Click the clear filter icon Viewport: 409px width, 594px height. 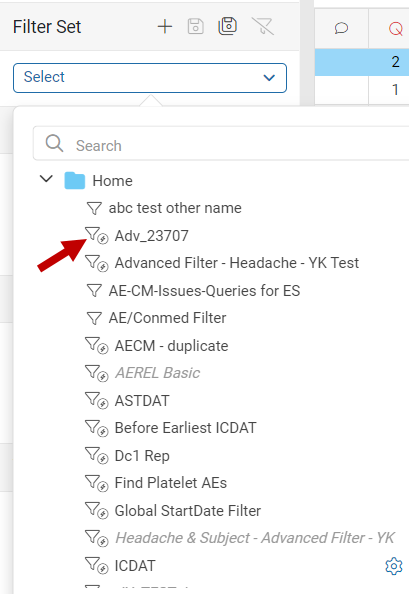(x=262, y=26)
